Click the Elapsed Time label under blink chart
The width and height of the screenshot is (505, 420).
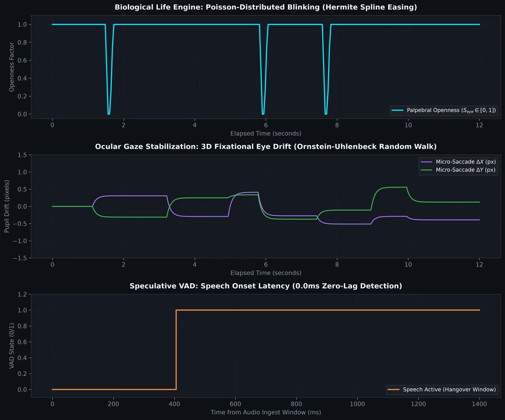click(266, 134)
